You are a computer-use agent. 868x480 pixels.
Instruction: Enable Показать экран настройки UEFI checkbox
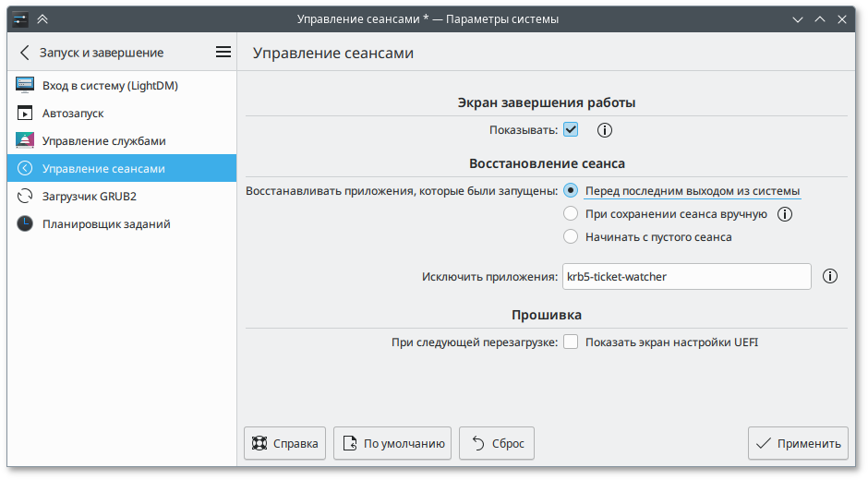[571, 342]
